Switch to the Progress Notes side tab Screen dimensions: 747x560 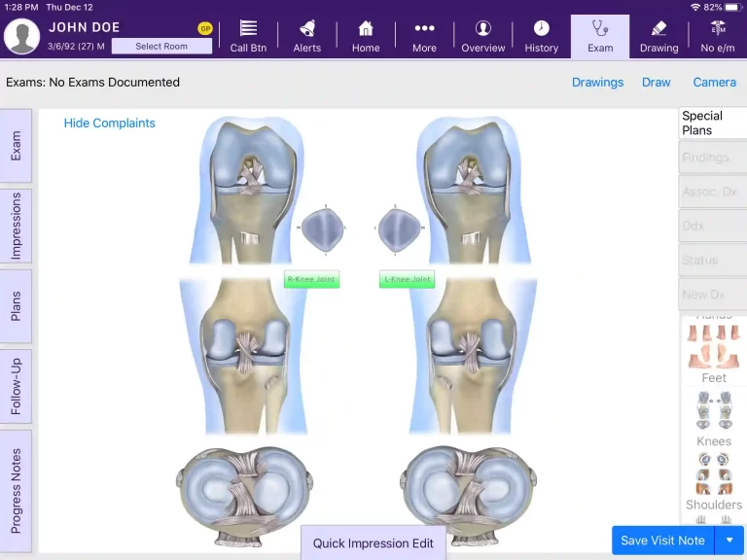16,490
